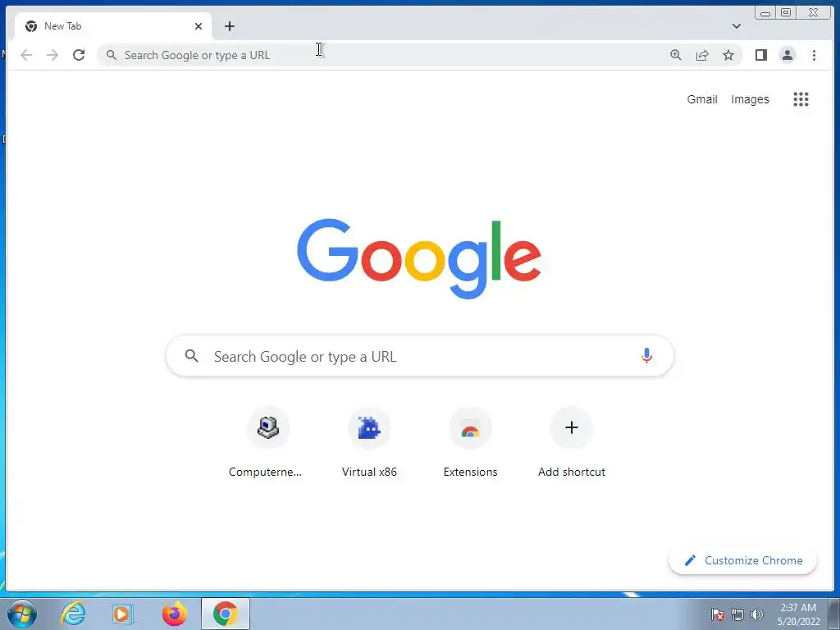
Task: Open the network tray icon
Action: pos(737,614)
